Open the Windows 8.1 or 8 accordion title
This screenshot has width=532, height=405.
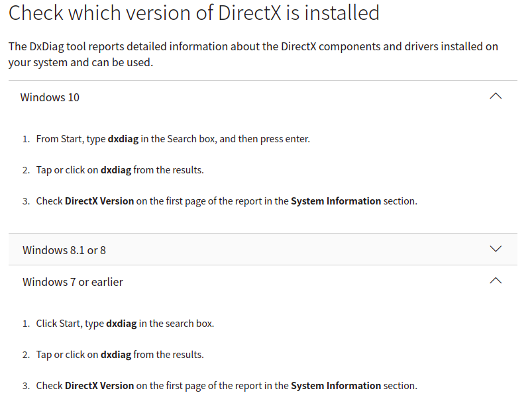pos(64,250)
